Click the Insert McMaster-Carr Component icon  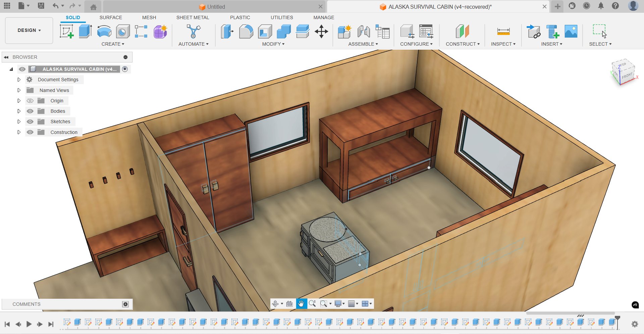[x=552, y=32]
